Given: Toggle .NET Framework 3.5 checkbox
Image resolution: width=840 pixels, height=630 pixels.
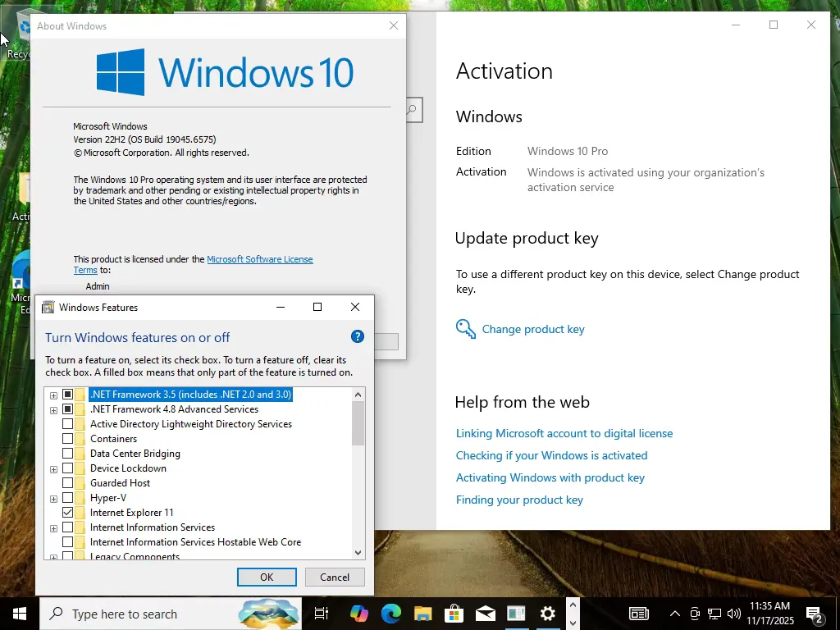Looking at the screenshot, I should 67,395.
